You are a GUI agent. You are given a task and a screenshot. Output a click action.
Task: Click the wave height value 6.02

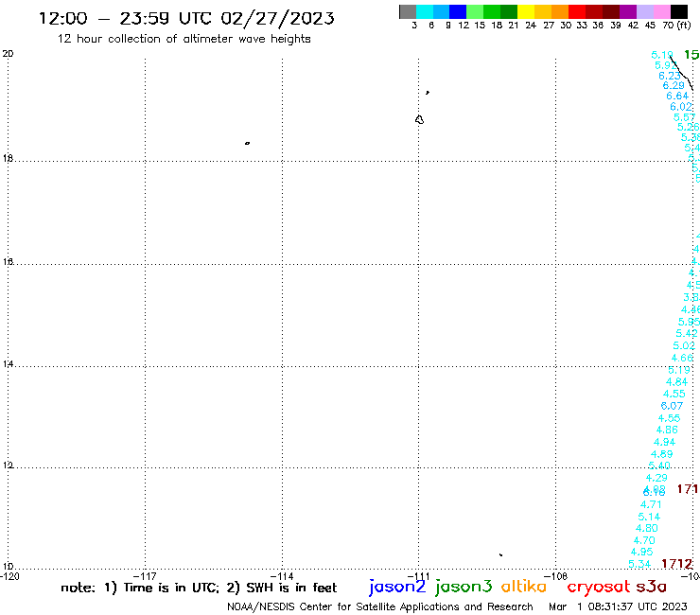(x=681, y=107)
